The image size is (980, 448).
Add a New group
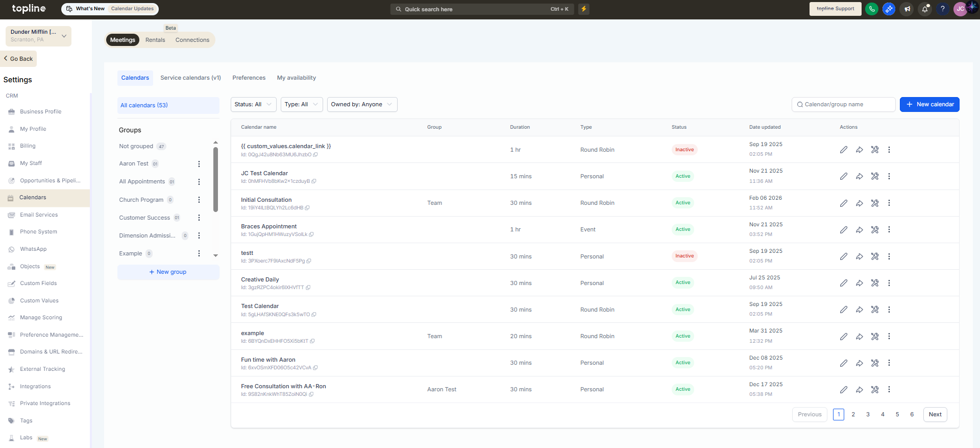pyautogui.click(x=168, y=272)
